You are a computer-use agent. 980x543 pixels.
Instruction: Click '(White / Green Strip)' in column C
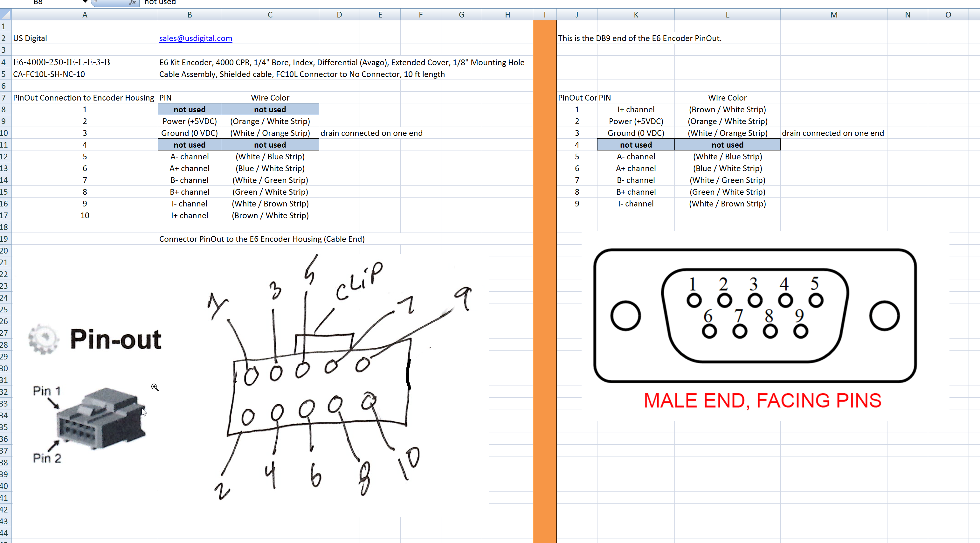270,180
